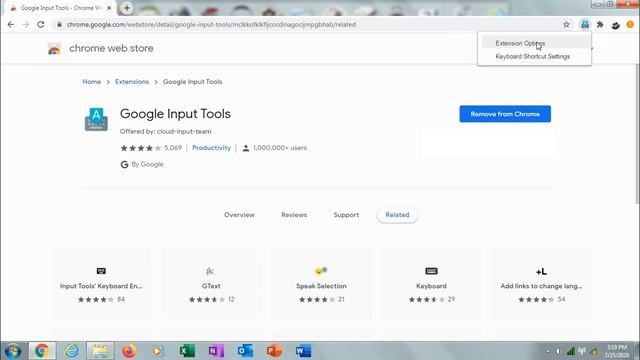The image size is (640, 360).
Task: Click the Google Input Tools breadcrumb text
Action: 193,82
